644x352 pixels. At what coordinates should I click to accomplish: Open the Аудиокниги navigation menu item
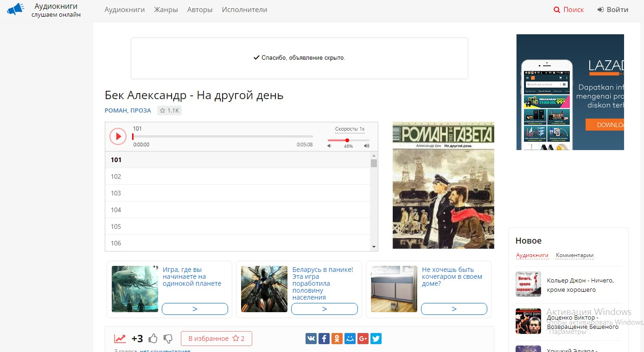click(x=125, y=10)
